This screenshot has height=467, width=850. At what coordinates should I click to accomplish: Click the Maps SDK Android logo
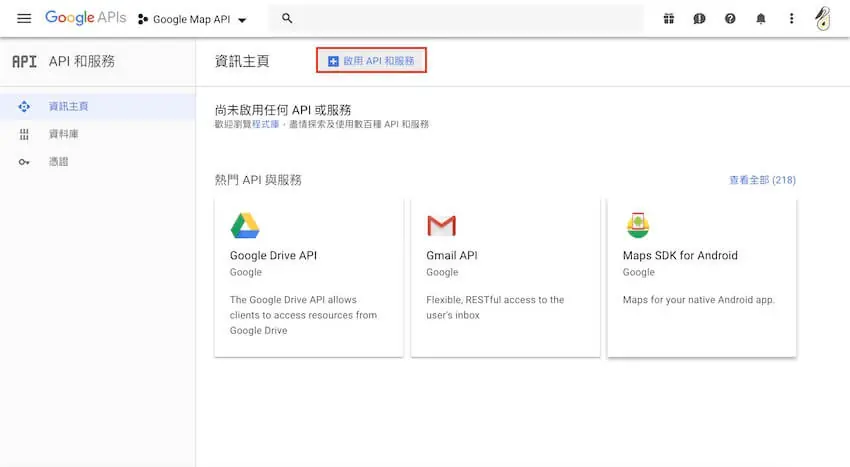click(638, 226)
